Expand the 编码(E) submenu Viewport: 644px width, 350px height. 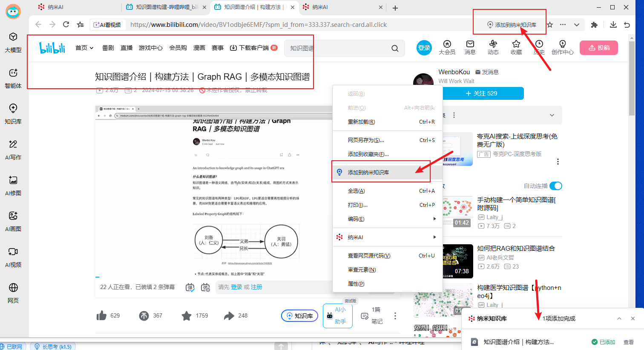[388, 219]
